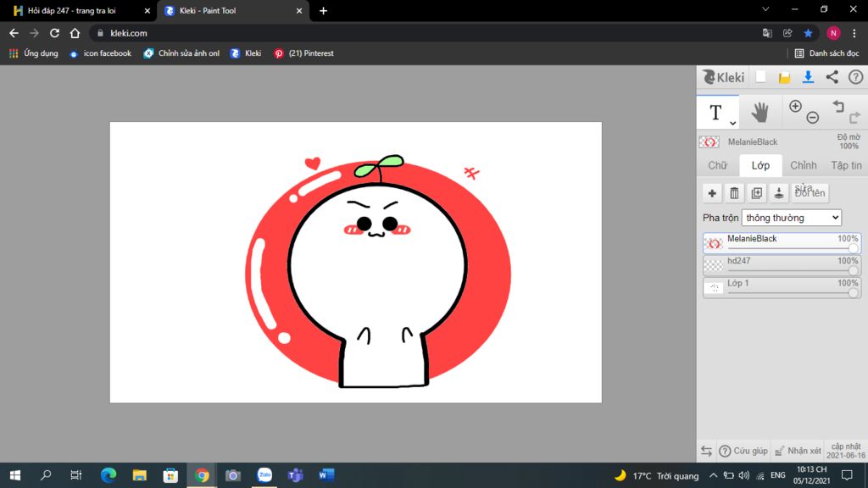Click the Kleki logo
Screen dimensions: 868x488
724,77
